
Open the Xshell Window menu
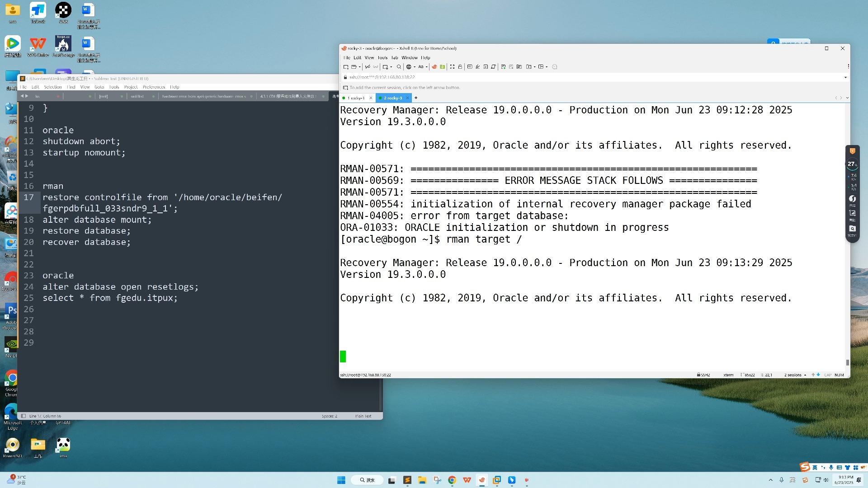click(410, 58)
